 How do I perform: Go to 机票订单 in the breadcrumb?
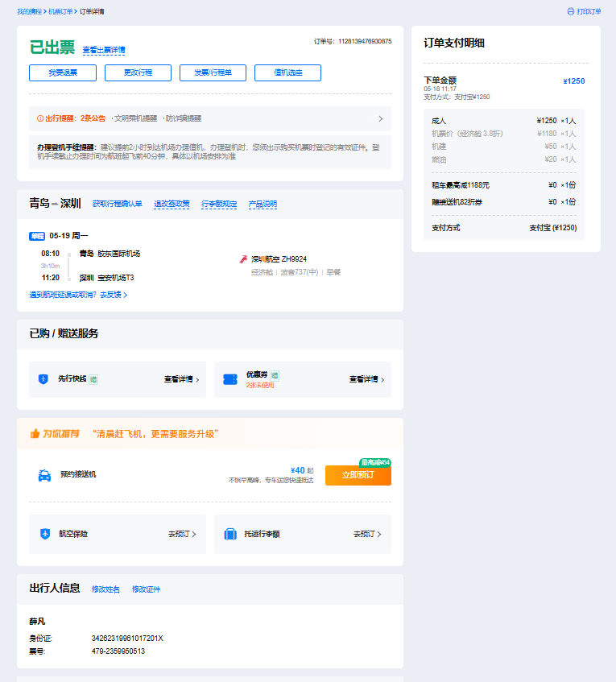pyautogui.click(x=60, y=12)
